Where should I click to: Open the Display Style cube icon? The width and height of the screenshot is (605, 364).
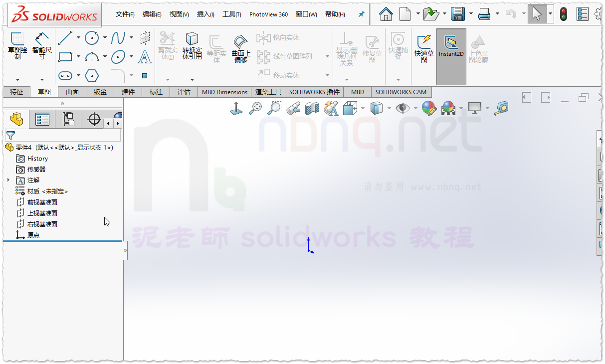point(377,108)
